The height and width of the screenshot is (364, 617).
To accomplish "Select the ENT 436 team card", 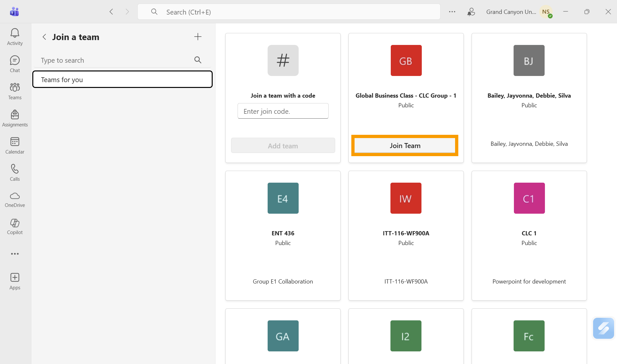I will (283, 235).
